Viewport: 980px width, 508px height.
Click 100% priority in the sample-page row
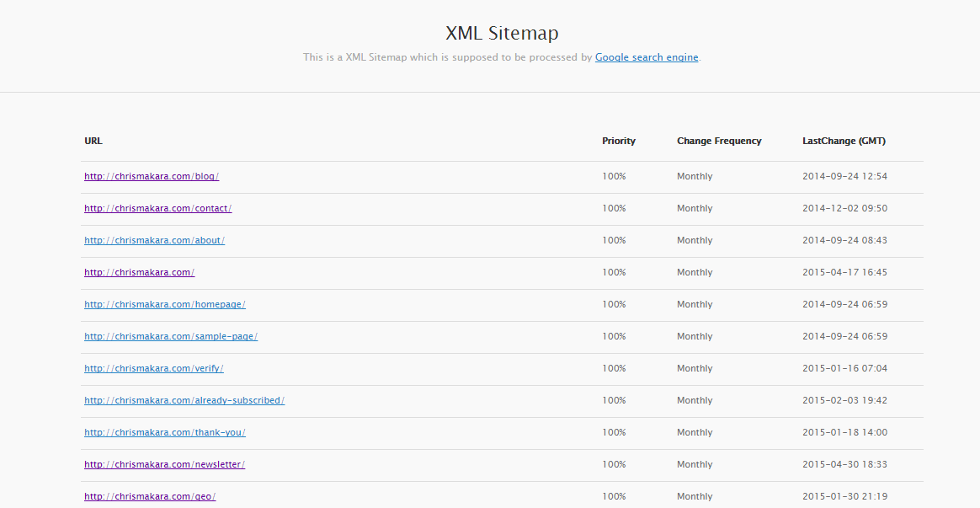[x=614, y=337]
